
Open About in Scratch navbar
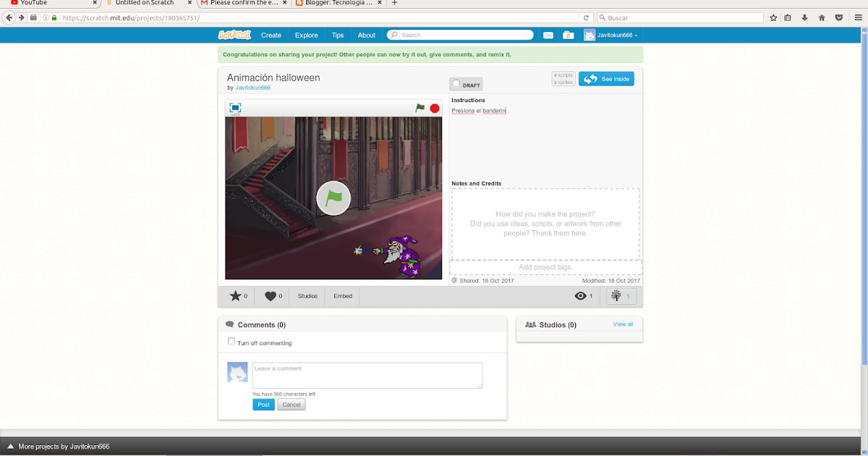367,35
